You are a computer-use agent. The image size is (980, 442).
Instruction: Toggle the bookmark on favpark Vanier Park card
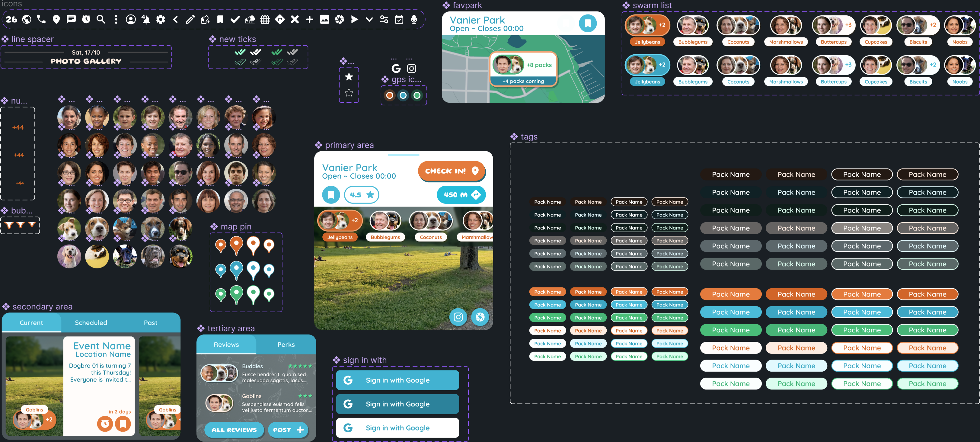pos(587,23)
